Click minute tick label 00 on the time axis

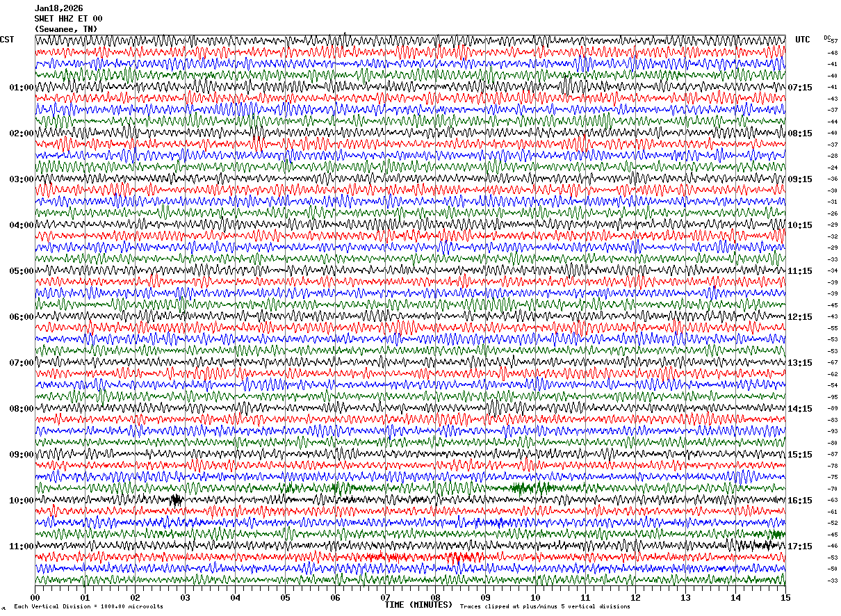pos(35,597)
